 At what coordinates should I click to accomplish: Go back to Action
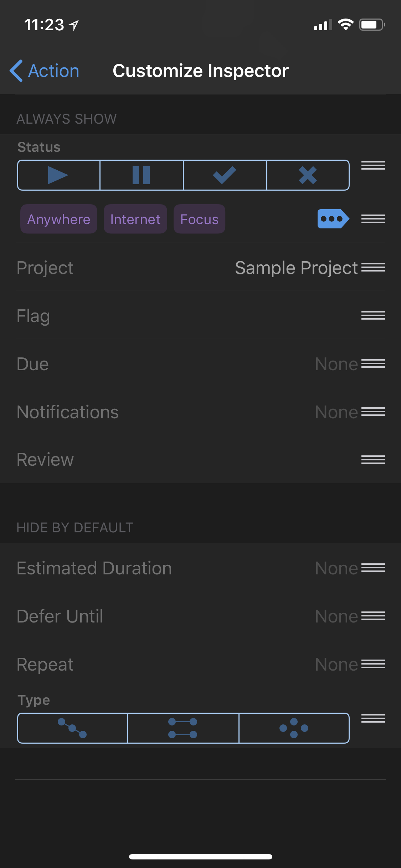coord(45,71)
